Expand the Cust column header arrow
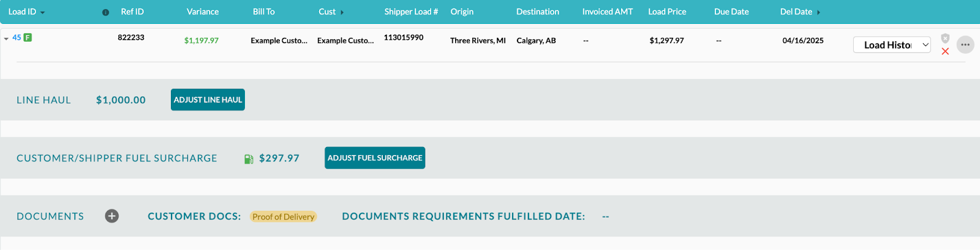Image resolution: width=980 pixels, height=250 pixels. pyautogui.click(x=342, y=12)
